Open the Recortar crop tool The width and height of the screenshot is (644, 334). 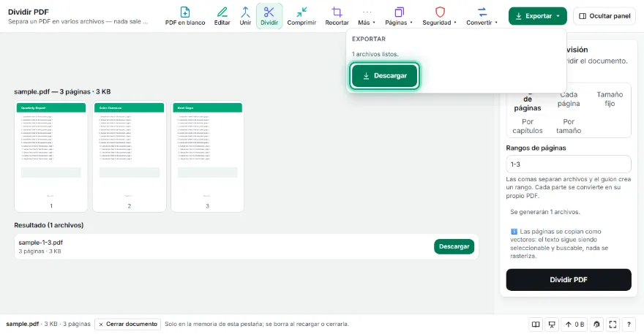[337, 16]
